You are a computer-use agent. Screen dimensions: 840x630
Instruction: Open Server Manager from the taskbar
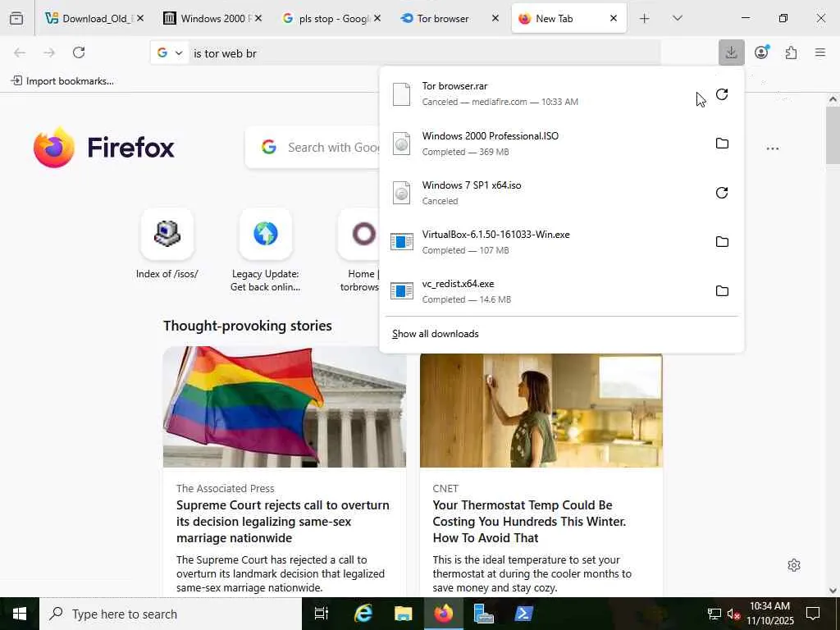484,614
